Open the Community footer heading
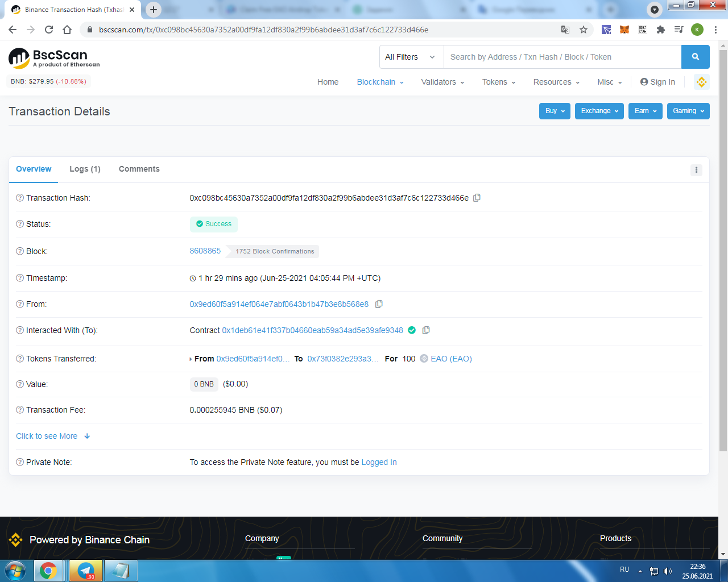 tap(442, 538)
